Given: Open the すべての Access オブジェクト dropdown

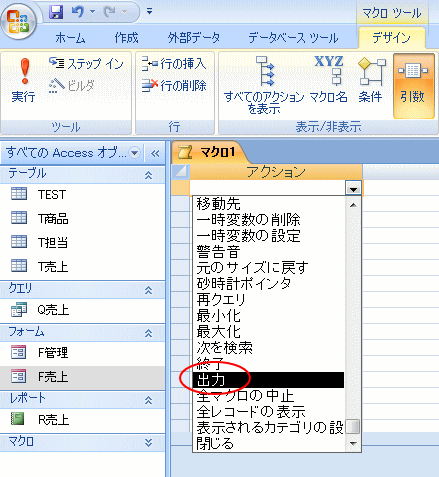Looking at the screenshot, I should click(x=135, y=153).
